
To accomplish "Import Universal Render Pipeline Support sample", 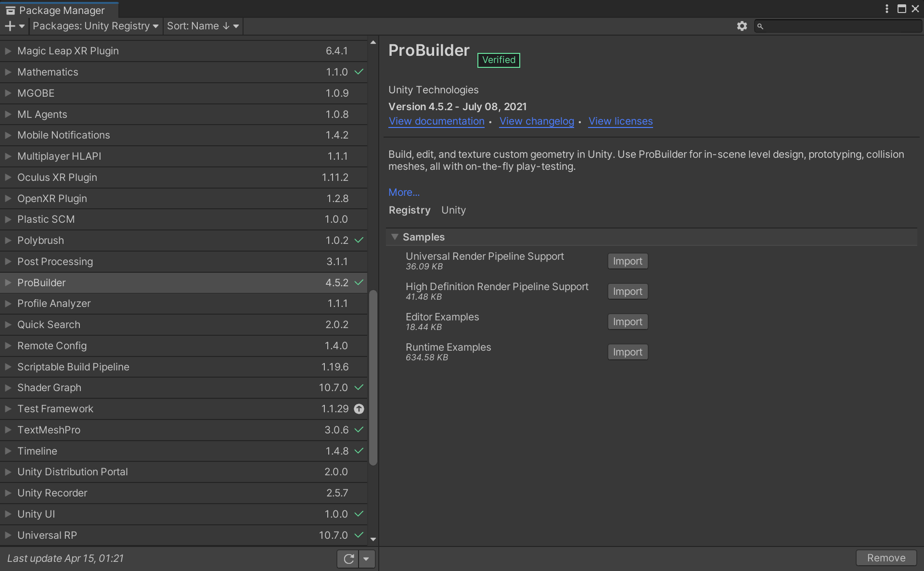I will [x=628, y=261].
